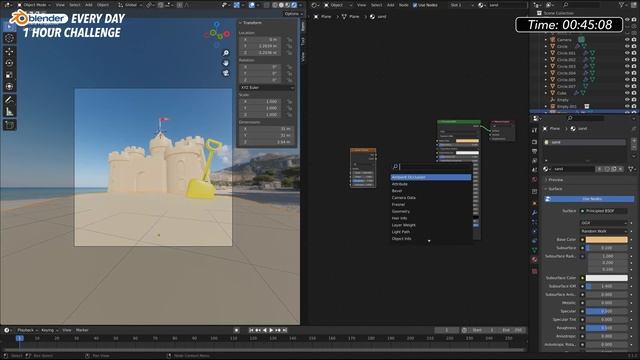Open the Material properties tab icon

[534, 260]
